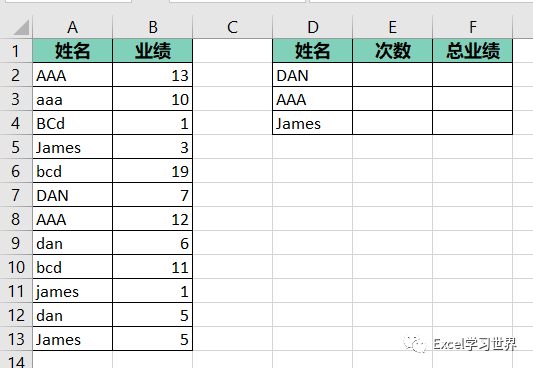
Task: Click cell B6 with value 19
Action: 153,171
